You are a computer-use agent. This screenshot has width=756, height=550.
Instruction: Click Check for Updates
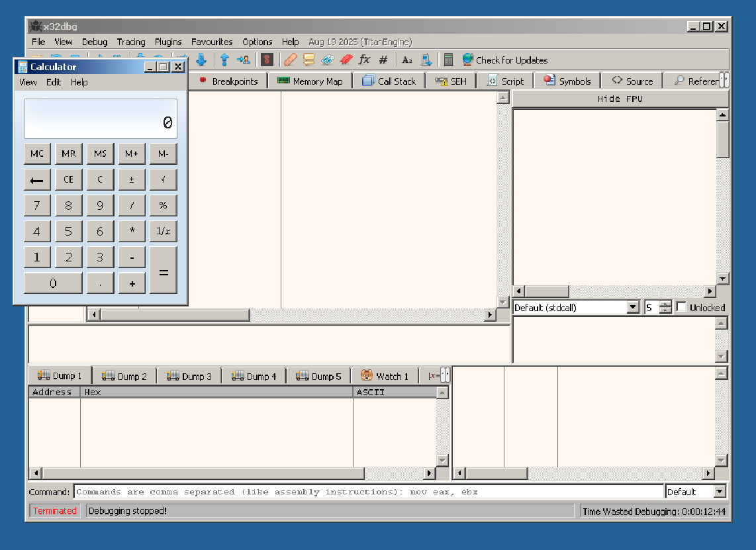click(512, 60)
